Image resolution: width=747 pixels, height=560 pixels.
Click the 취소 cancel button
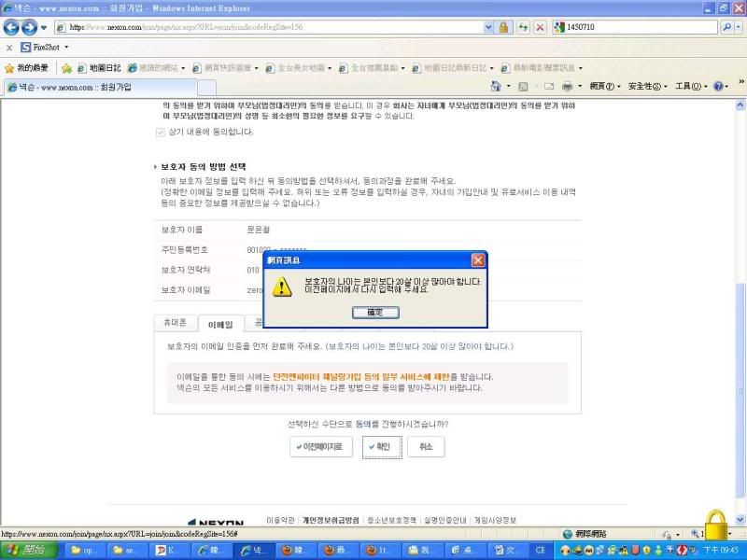click(426, 447)
